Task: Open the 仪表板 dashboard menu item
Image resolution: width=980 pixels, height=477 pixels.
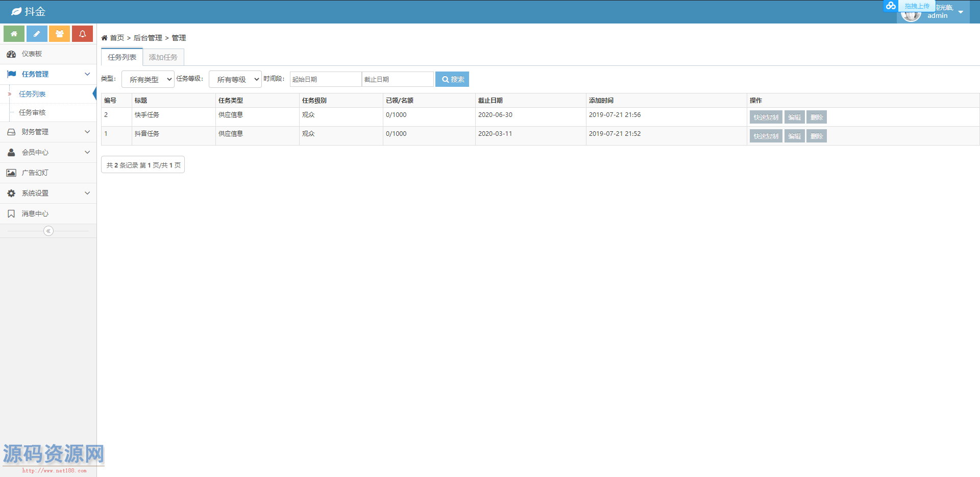Action: coord(32,54)
